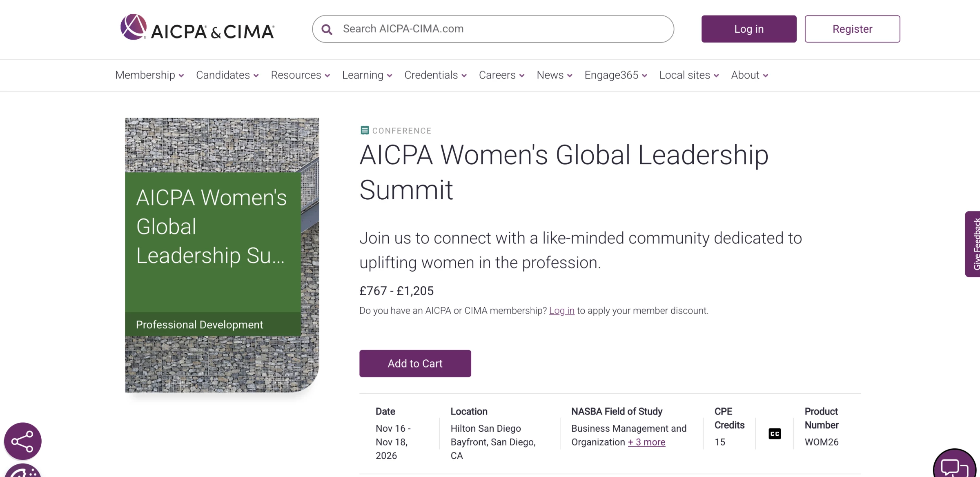Open the Local sites menu
This screenshot has height=477, width=980.
click(x=689, y=75)
